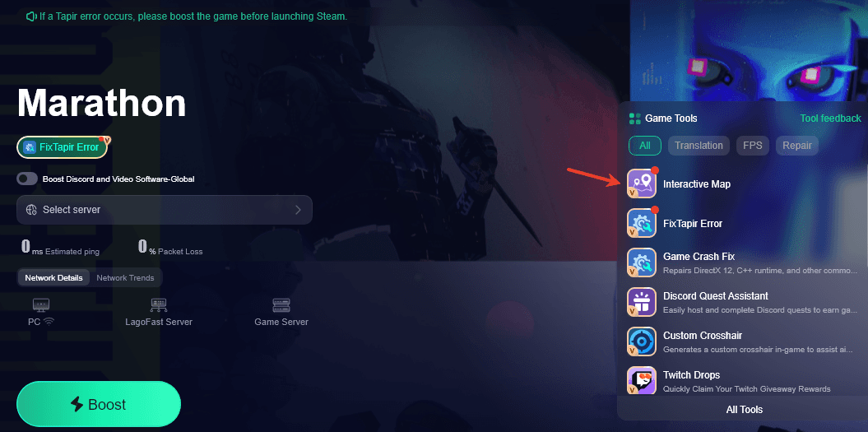The width and height of the screenshot is (868, 432).
Task: Launch the Game Crash Fix tool icon
Action: click(x=642, y=262)
